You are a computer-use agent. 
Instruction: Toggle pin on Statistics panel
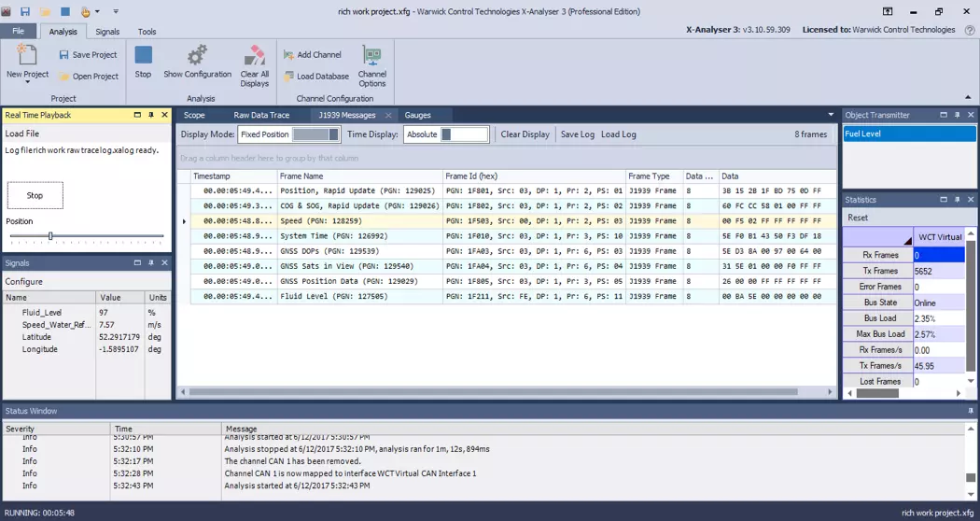point(958,200)
